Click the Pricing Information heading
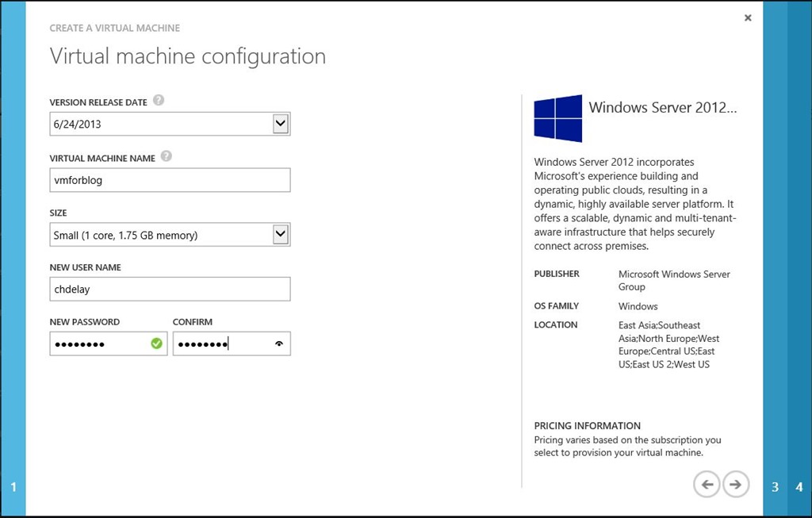 coord(588,426)
